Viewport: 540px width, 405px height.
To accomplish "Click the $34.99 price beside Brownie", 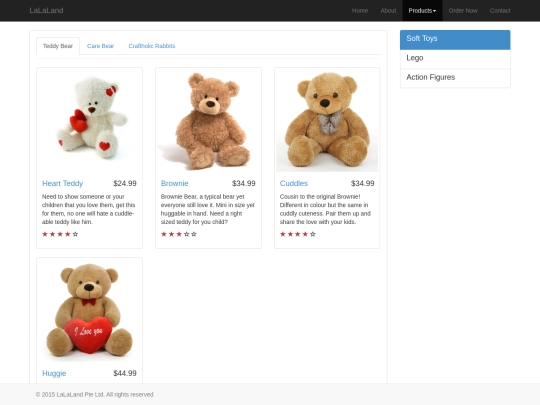I will click(x=243, y=184).
